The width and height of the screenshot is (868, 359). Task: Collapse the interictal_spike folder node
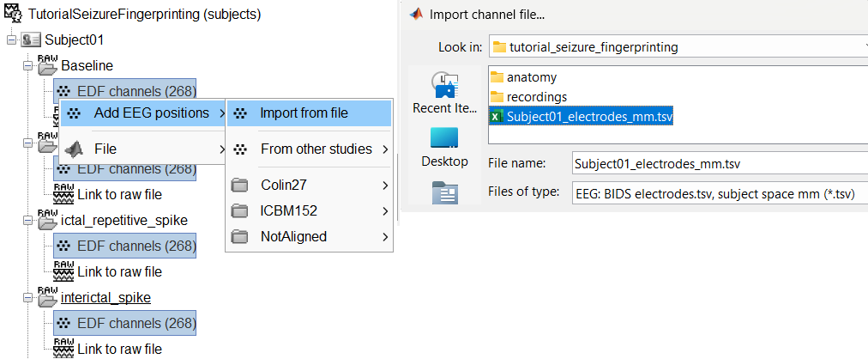(28, 298)
